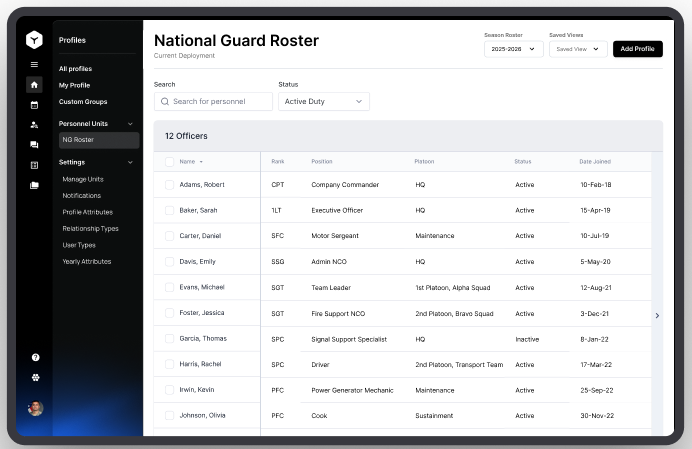The height and width of the screenshot is (449, 692).
Task: Click the home icon in the sidebar
Action: click(x=34, y=85)
